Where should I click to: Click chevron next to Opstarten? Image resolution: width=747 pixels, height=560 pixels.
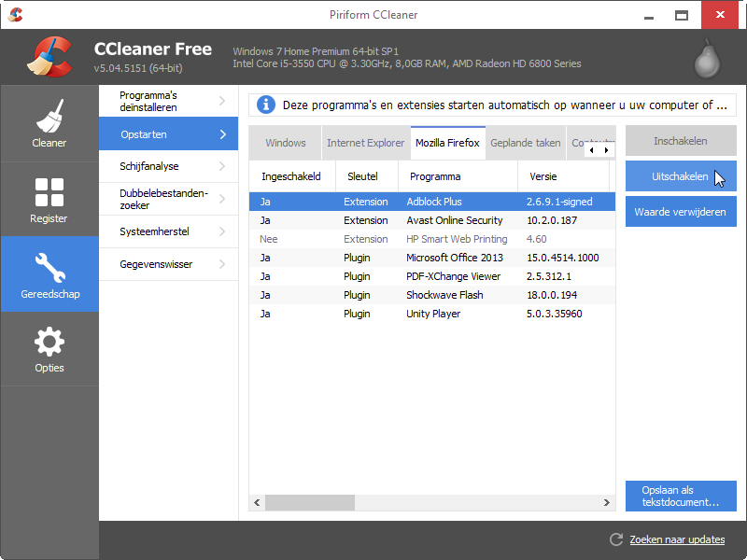(x=222, y=134)
